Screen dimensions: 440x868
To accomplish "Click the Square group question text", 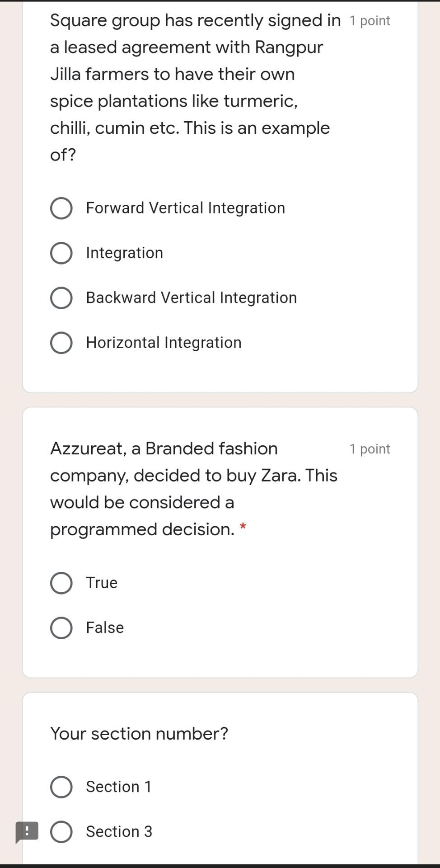I will coord(190,87).
